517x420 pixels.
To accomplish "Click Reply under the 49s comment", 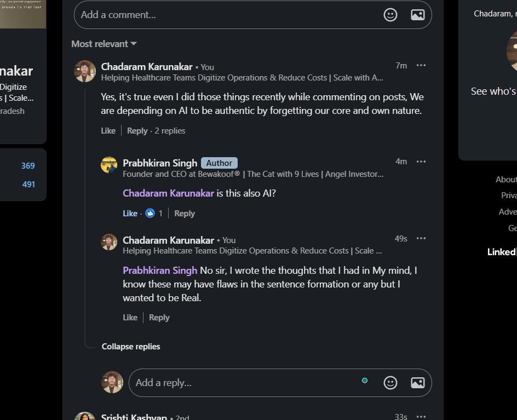I will click(x=159, y=318).
